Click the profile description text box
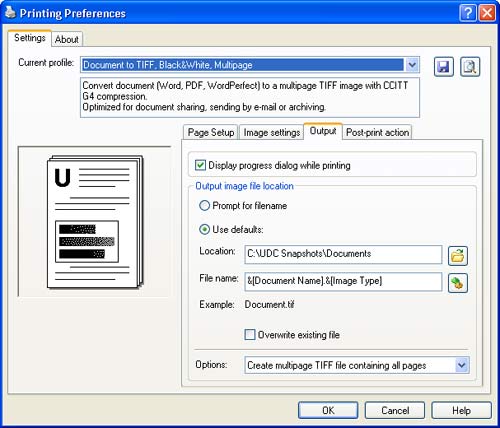Image resolution: width=500 pixels, height=428 pixels. click(x=250, y=98)
